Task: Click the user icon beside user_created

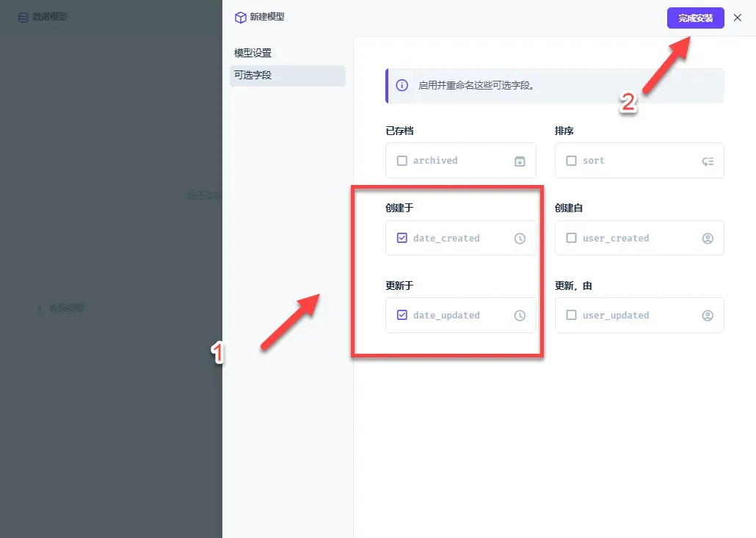Action: pos(708,238)
